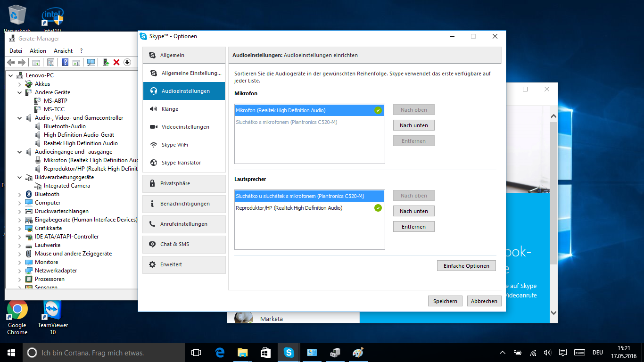
Task: Open Allgemeine Einstellungen in Skype sidebar
Action: 184,73
